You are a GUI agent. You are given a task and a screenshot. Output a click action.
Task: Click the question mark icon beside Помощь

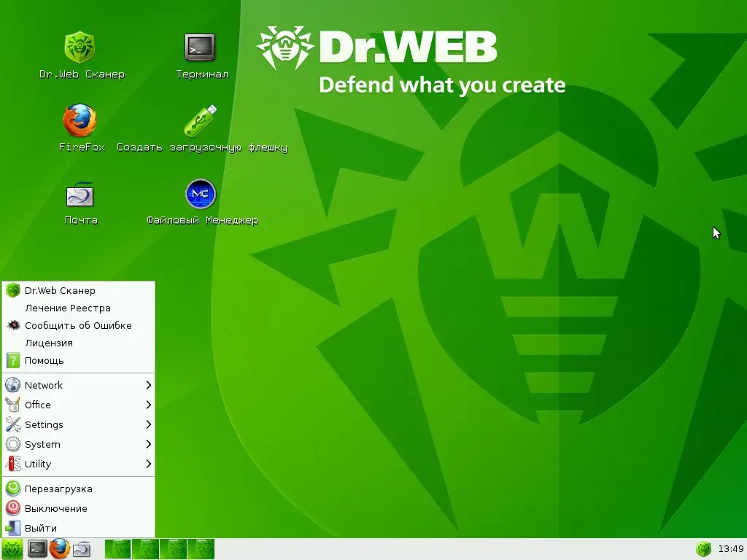pos(13,360)
